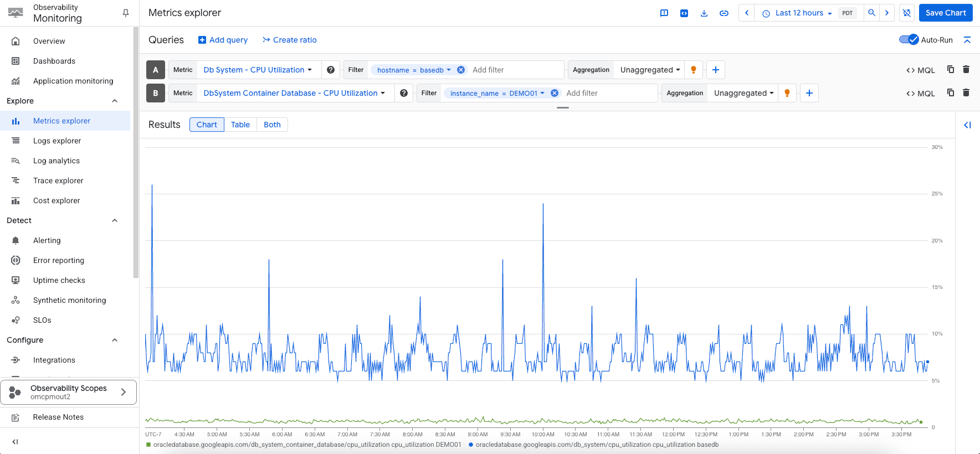Expand the side panel on the right
The image size is (980, 454).
967,125
